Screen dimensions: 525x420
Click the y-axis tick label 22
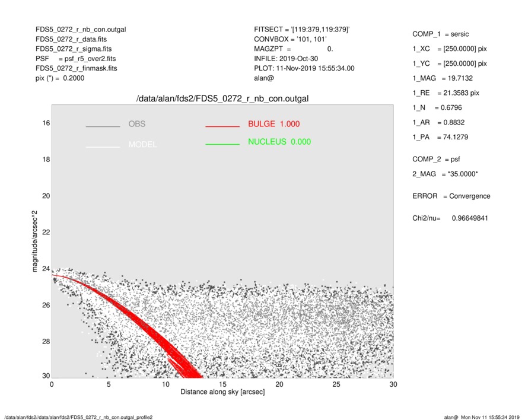tap(46, 233)
